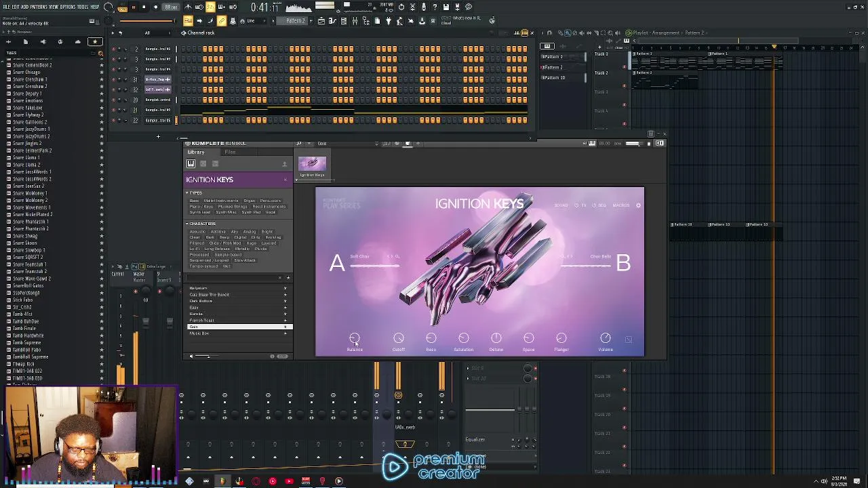Favorite the Music Box preset star
This screenshot has height=488, width=868.
click(285, 333)
